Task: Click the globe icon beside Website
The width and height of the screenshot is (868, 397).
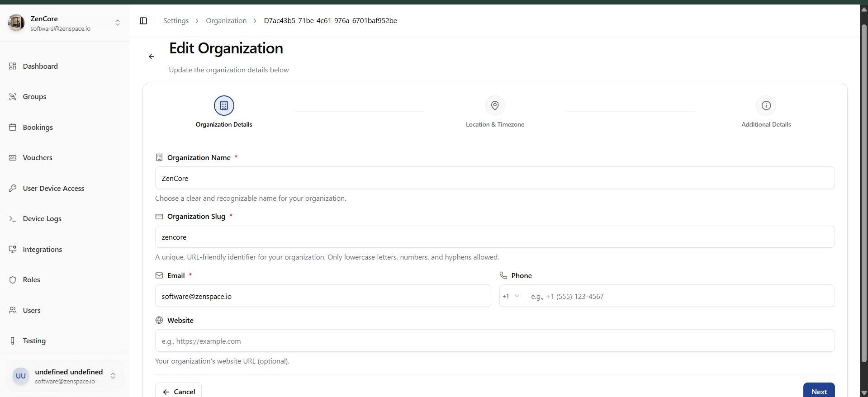Action: [159, 320]
